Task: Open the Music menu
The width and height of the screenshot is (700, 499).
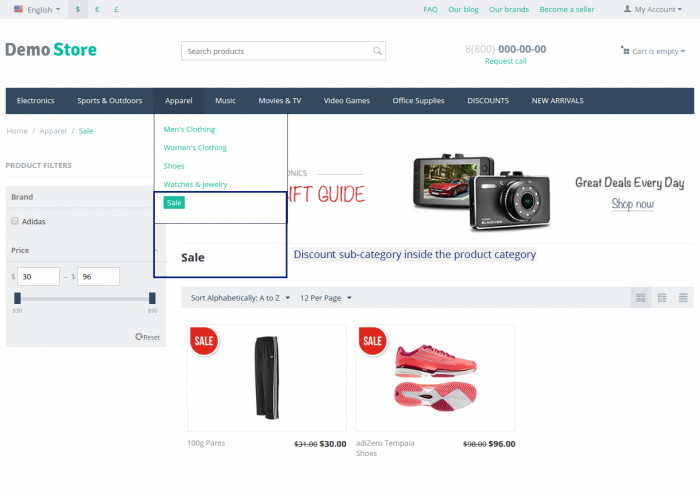Action: [x=225, y=101]
